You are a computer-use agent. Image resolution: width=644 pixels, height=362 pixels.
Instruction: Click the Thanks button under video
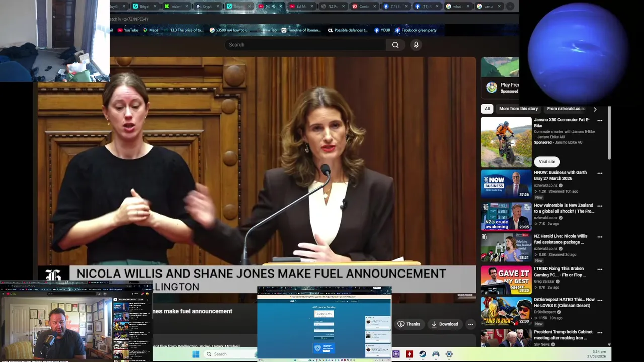pos(409,324)
